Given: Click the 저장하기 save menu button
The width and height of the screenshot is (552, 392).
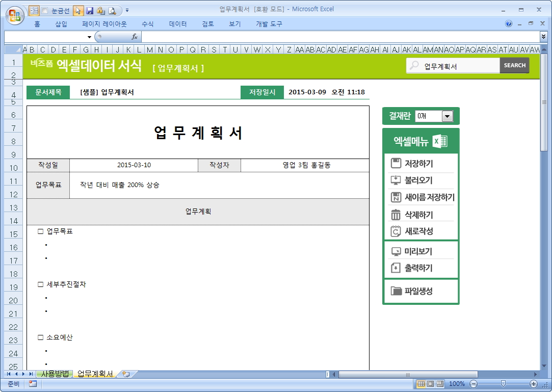Looking at the screenshot, I should click(420, 164).
